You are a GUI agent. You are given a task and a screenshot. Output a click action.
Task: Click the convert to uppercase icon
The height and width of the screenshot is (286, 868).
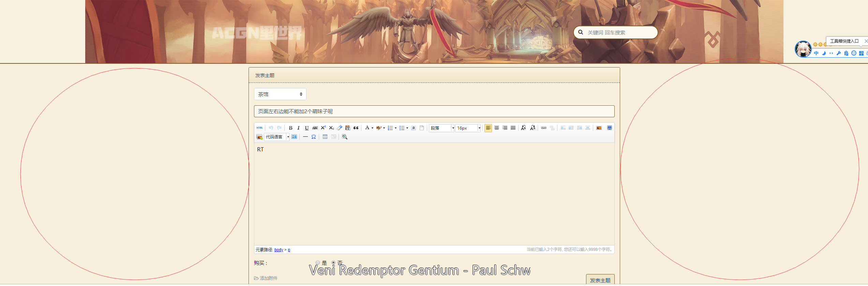[523, 128]
